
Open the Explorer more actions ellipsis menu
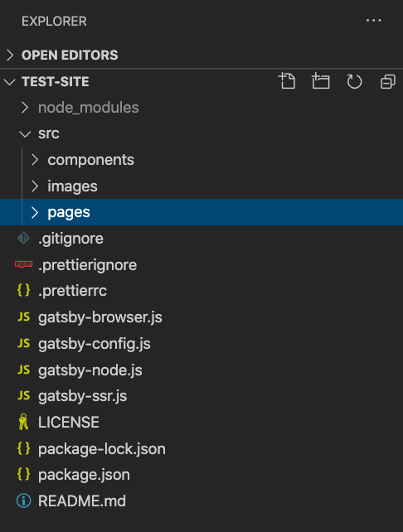click(x=373, y=21)
